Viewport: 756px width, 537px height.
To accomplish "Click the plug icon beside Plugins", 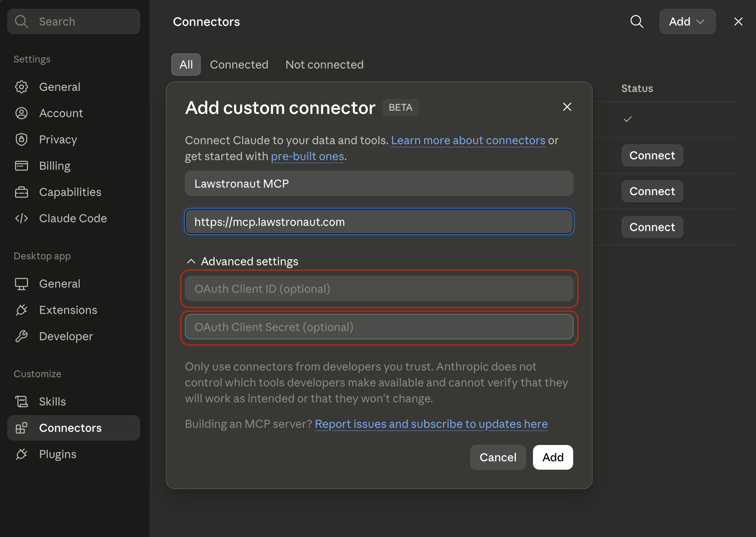I will [22, 454].
